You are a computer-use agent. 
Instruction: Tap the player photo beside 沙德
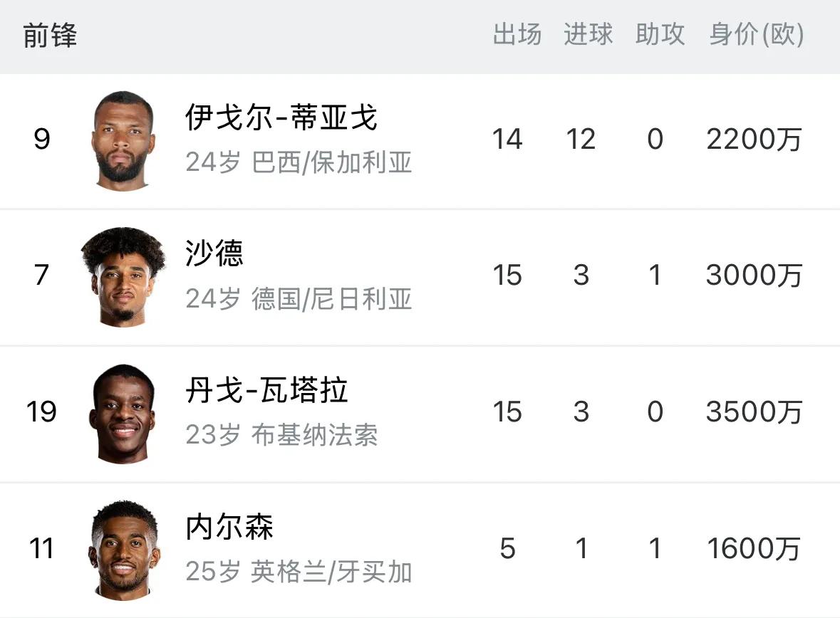[123, 276]
